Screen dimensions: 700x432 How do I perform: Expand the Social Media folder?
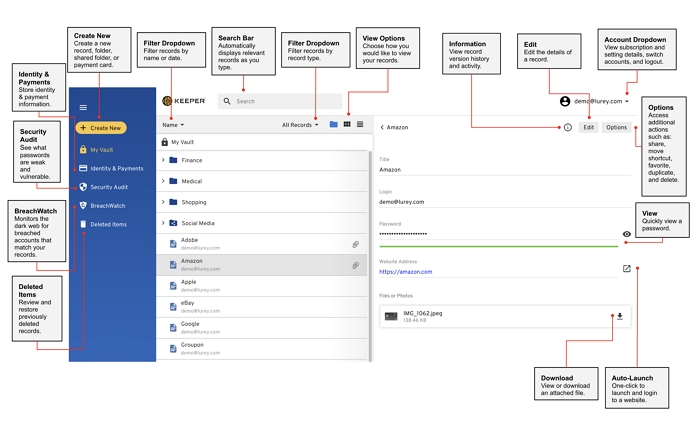click(163, 223)
